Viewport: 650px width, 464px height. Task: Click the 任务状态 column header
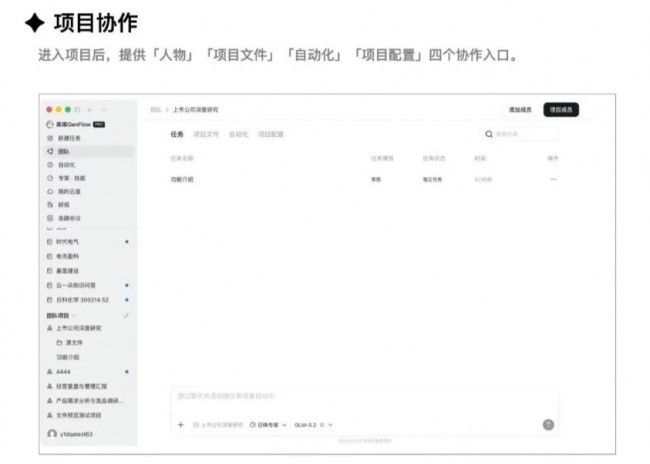434,158
